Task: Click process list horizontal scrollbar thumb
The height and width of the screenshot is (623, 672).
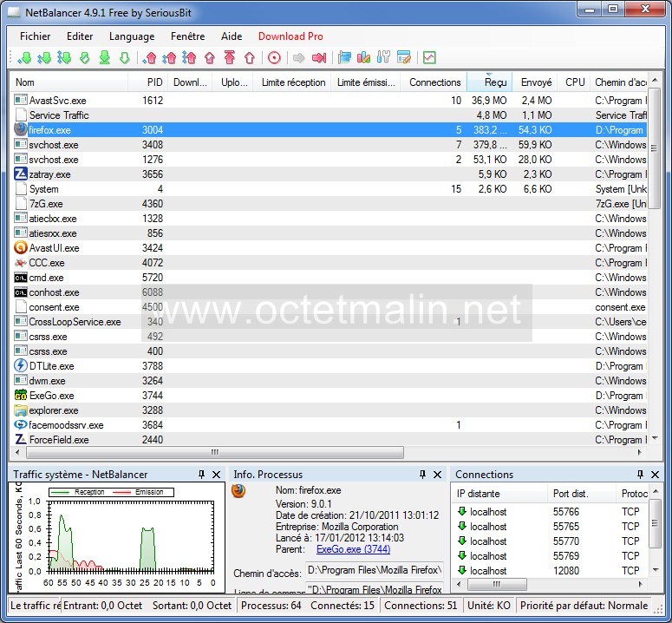Action: (215, 452)
